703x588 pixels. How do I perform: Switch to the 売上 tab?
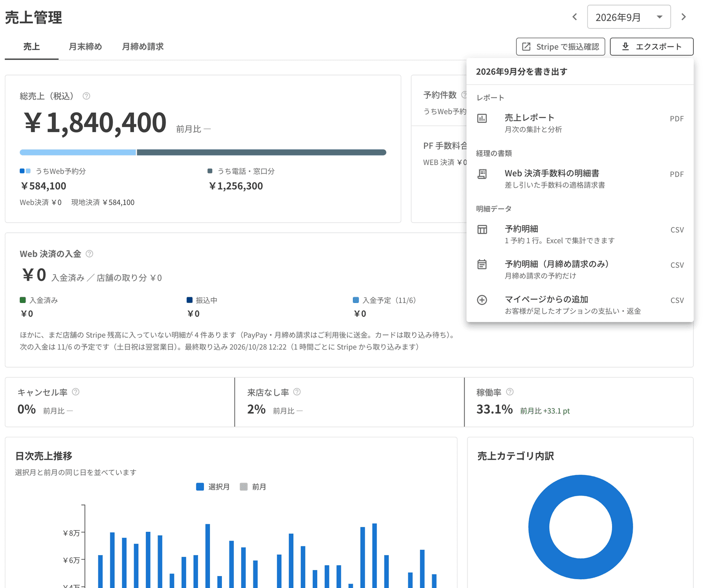[x=32, y=47]
